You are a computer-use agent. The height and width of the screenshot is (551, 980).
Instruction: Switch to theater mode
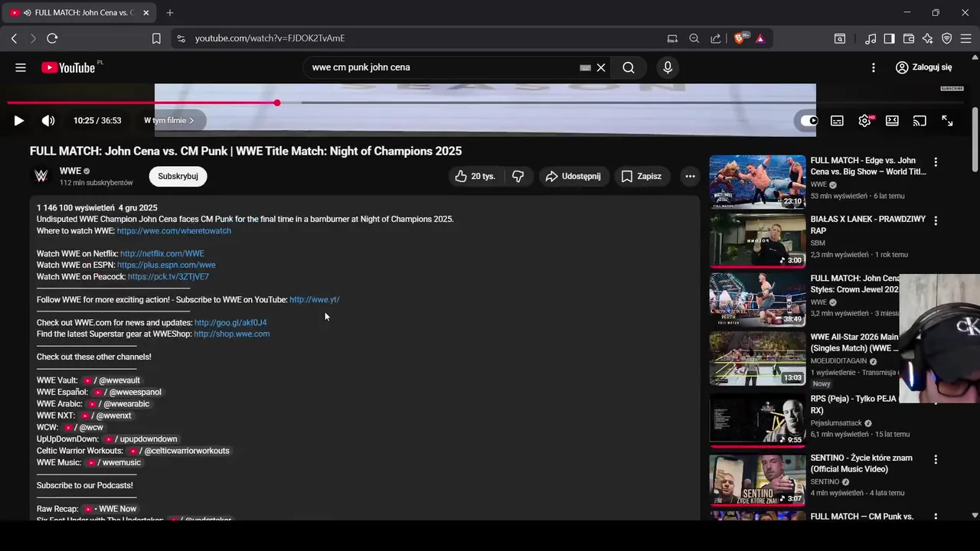[892, 120]
